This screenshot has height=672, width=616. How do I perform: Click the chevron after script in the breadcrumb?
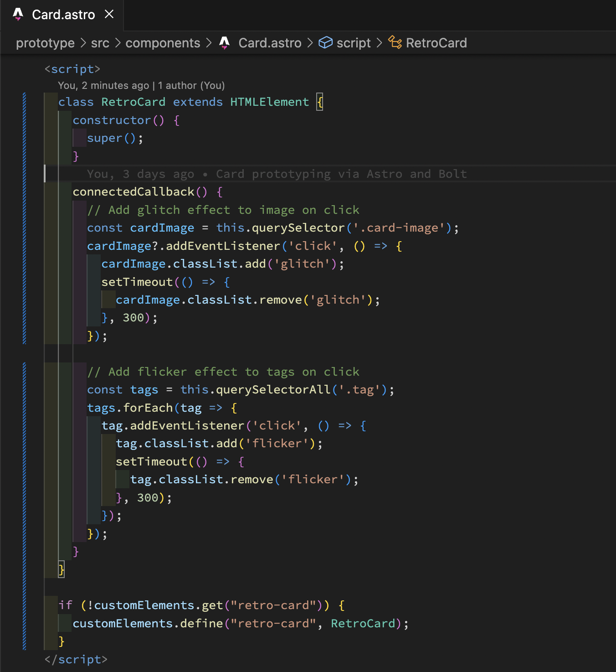pyautogui.click(x=379, y=43)
